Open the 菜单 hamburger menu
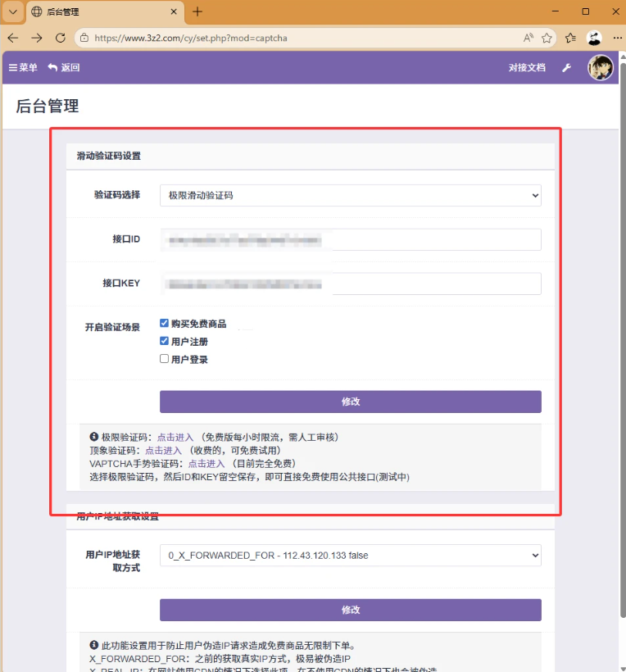The image size is (626, 672). [x=23, y=68]
